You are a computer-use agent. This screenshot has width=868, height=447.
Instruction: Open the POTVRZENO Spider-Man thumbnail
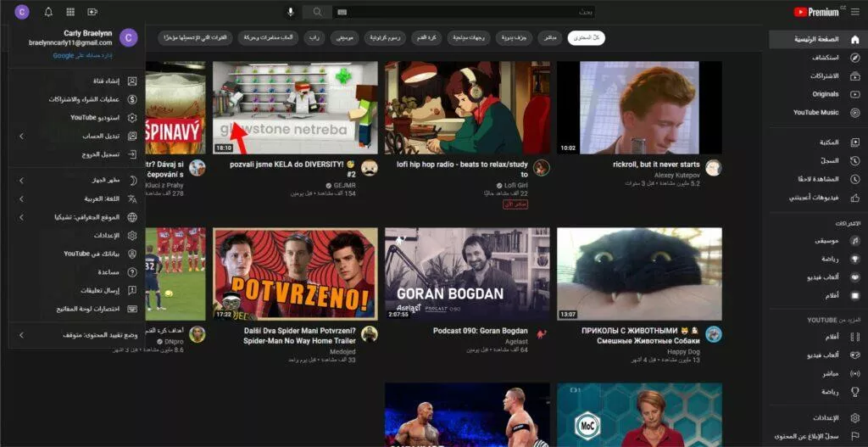pos(296,274)
